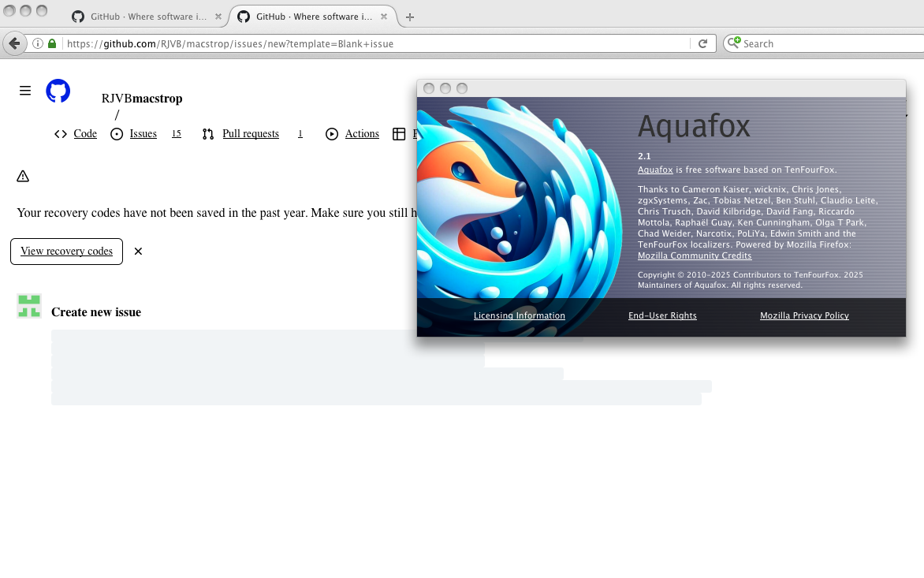Click the green user avatar icon
Screen dimensions: 924x578
[29, 307]
